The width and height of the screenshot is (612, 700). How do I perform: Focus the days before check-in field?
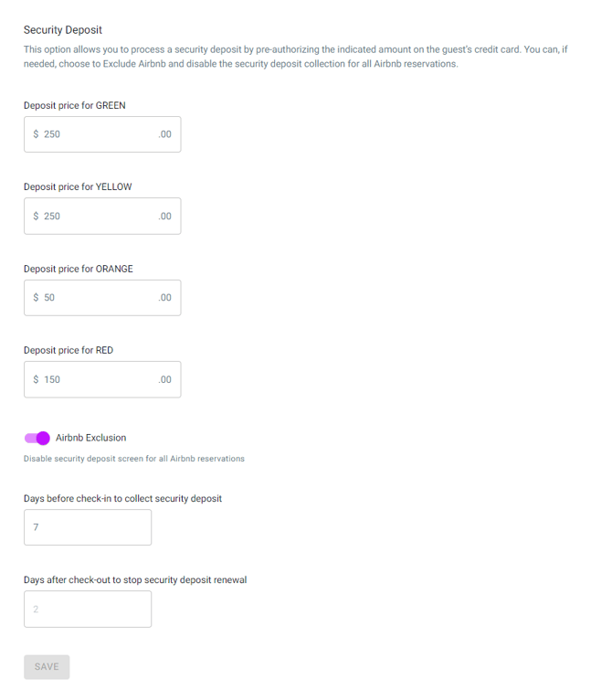coord(88,527)
